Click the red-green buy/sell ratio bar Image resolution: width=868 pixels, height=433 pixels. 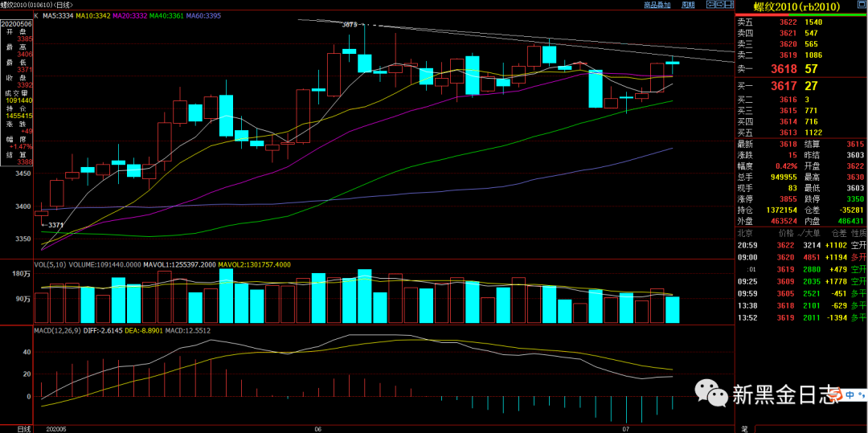click(801, 15)
